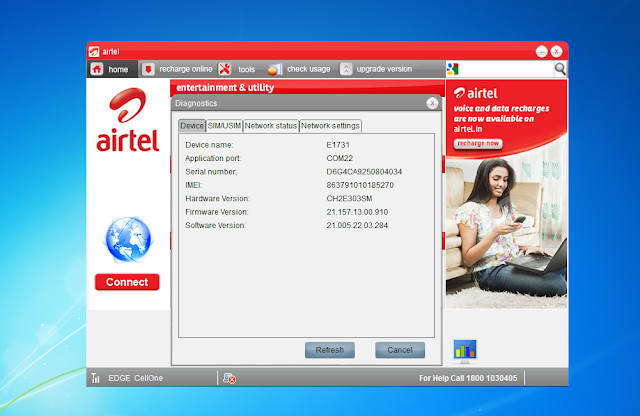The width and height of the screenshot is (640, 416).
Task: Click the Refresh button
Action: 330,350
